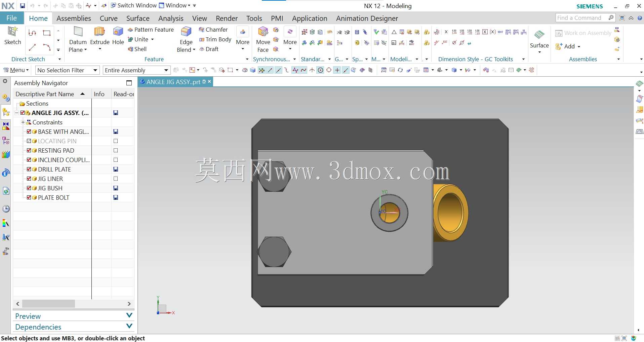Screen dimensions: 644x342
Task: Select the Animation Designer tab
Action: (x=367, y=18)
